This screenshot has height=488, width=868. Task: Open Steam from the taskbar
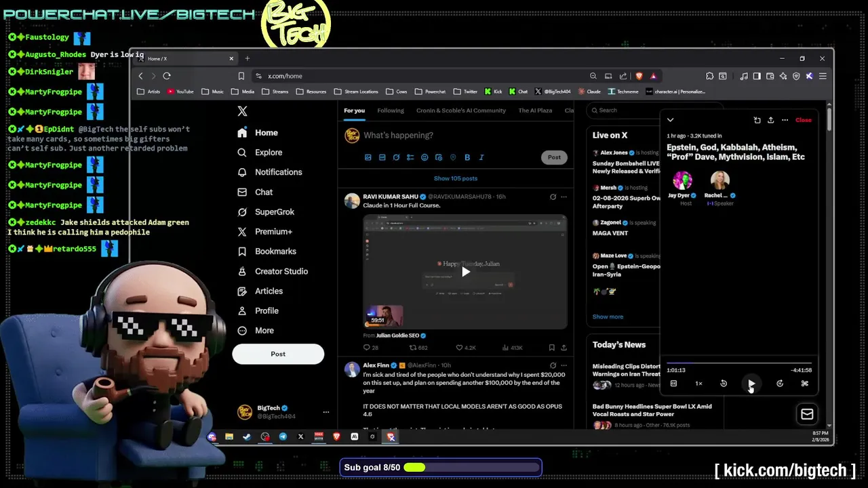pyautogui.click(x=247, y=437)
